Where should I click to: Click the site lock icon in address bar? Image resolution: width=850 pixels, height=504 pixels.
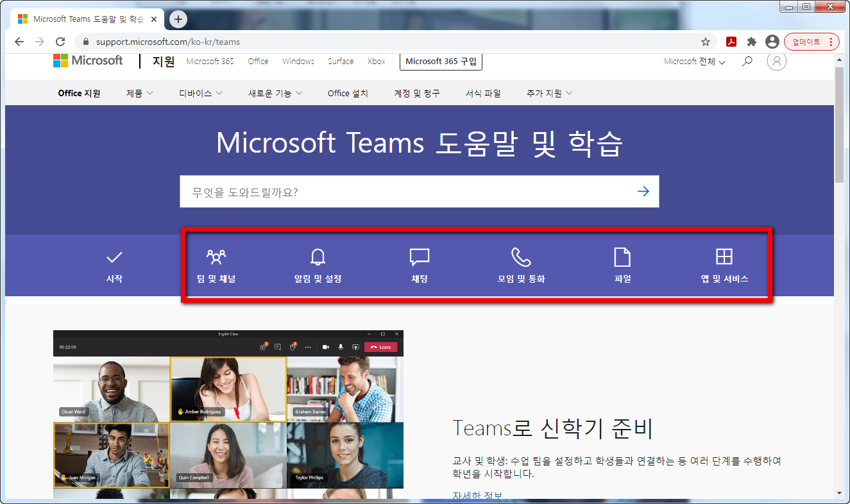tap(85, 42)
